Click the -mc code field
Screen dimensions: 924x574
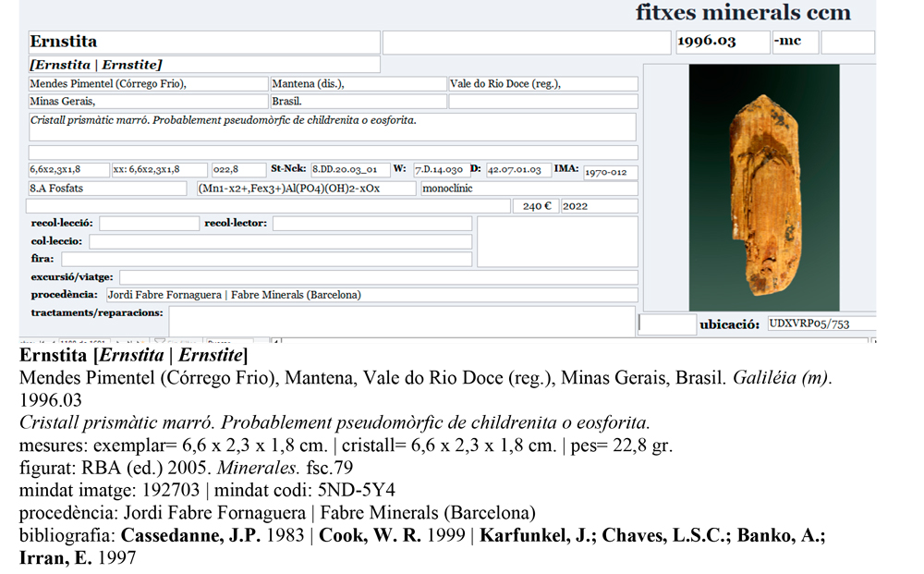[x=795, y=43]
